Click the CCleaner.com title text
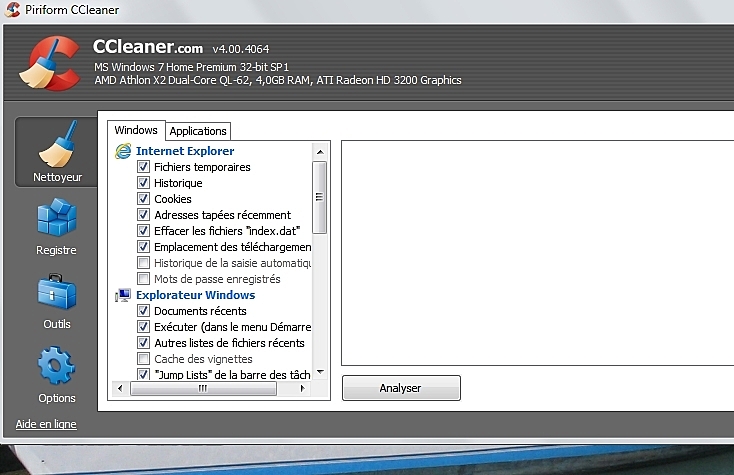The height and width of the screenshot is (475, 734). pyautogui.click(x=148, y=47)
